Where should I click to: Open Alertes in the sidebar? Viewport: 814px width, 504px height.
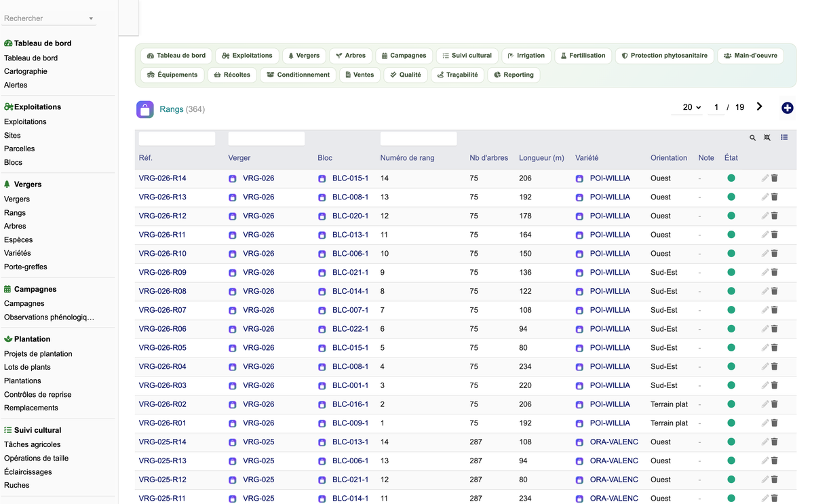16,85
